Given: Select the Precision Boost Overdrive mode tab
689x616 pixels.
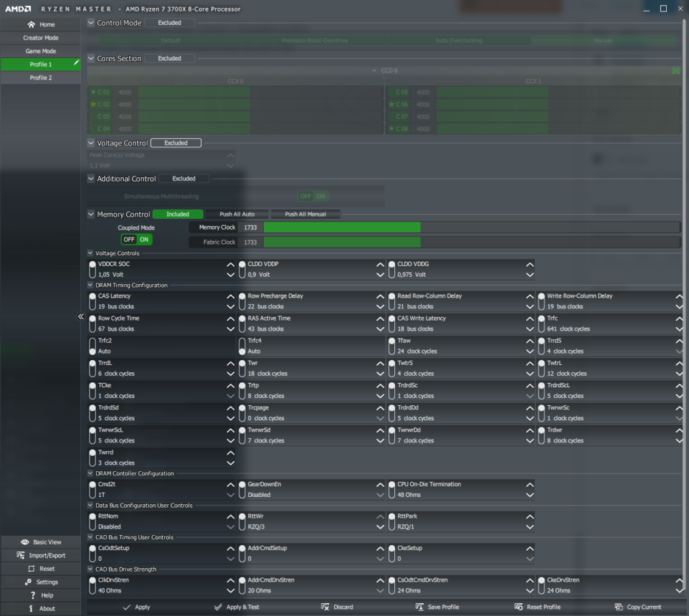Looking at the screenshot, I should 315,40.
